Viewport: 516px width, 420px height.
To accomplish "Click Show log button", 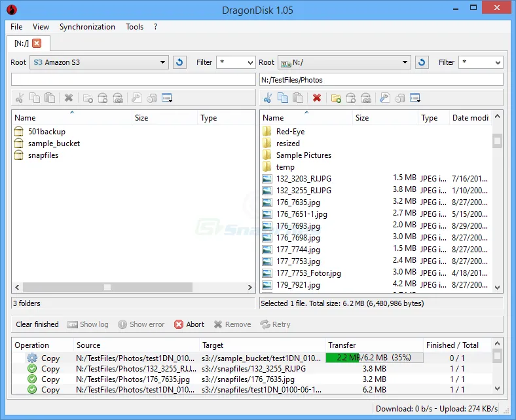I will [x=88, y=324].
